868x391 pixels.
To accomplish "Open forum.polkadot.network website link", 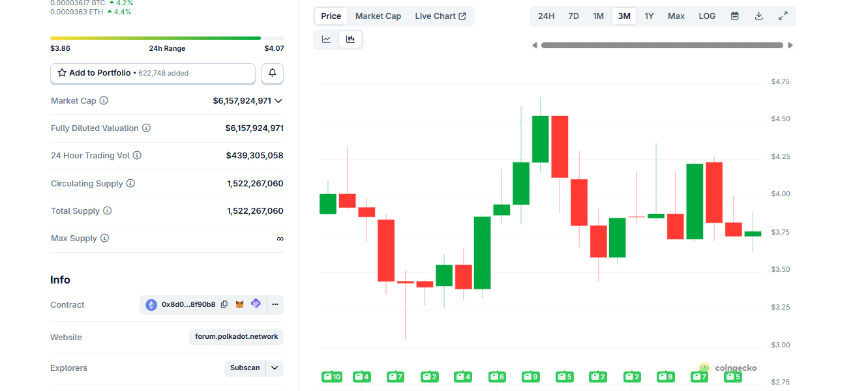I will point(237,337).
